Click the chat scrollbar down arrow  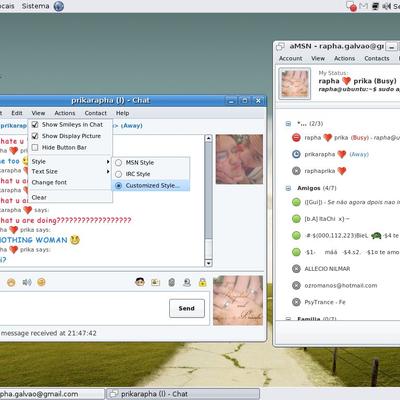coord(208,263)
